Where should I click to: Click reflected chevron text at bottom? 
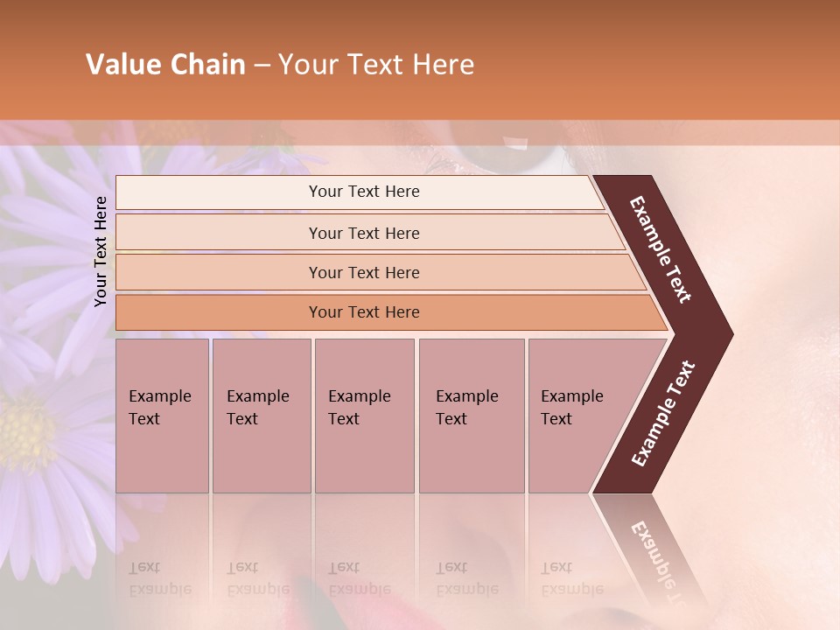[654, 560]
